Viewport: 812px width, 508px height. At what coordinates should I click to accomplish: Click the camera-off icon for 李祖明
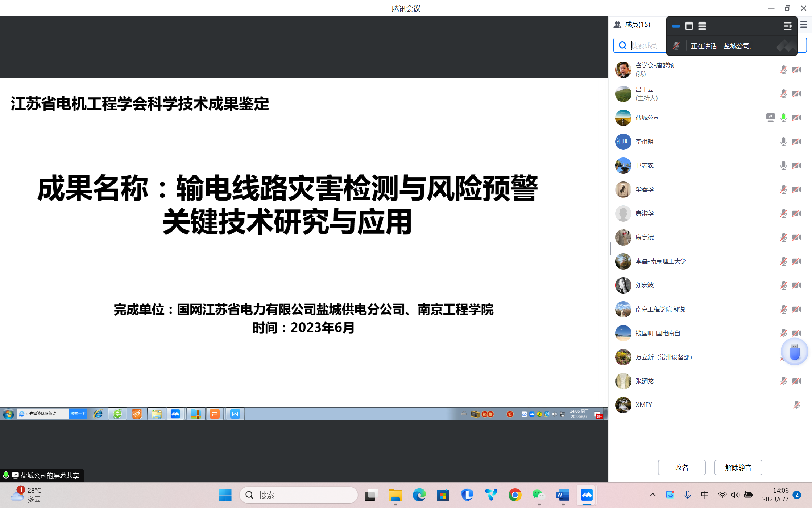[x=797, y=142]
